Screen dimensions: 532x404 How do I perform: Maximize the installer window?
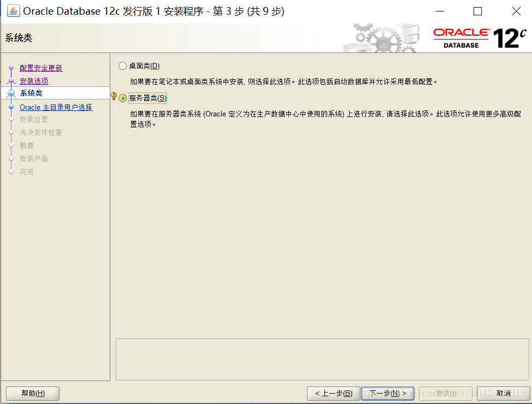click(477, 11)
